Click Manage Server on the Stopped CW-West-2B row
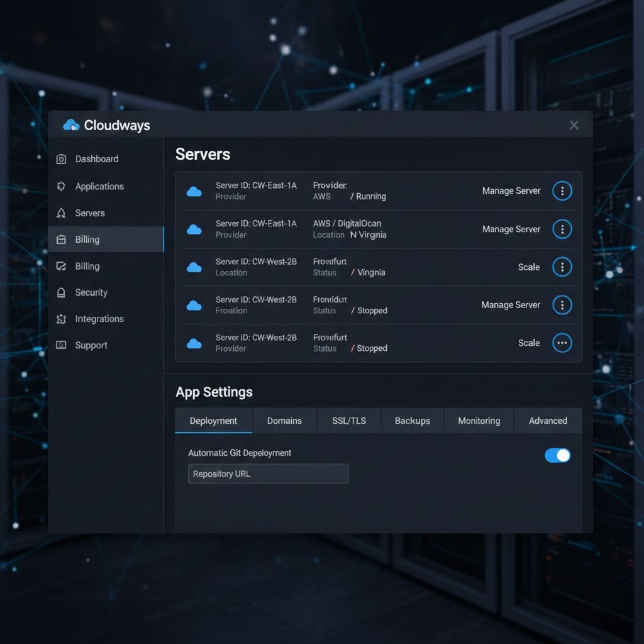The image size is (644, 644). coord(511,305)
